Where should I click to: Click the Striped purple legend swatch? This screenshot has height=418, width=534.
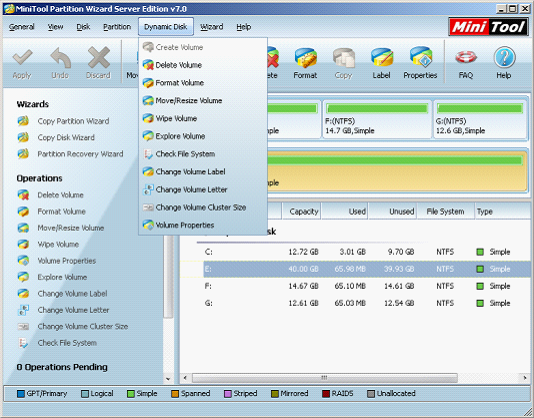coord(228,394)
